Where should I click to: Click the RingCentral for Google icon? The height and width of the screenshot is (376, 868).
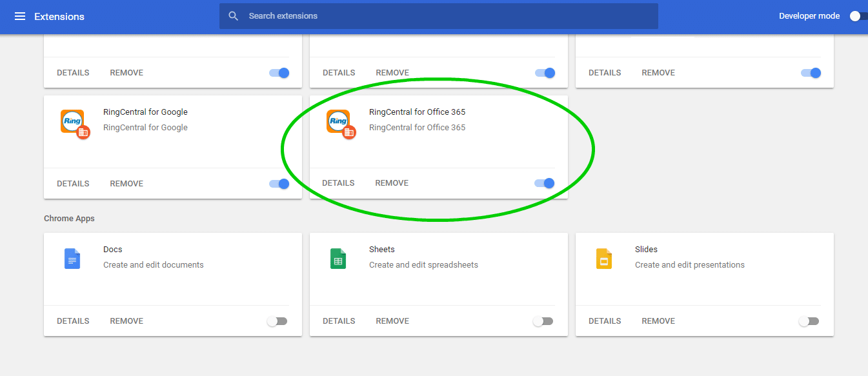(74, 123)
